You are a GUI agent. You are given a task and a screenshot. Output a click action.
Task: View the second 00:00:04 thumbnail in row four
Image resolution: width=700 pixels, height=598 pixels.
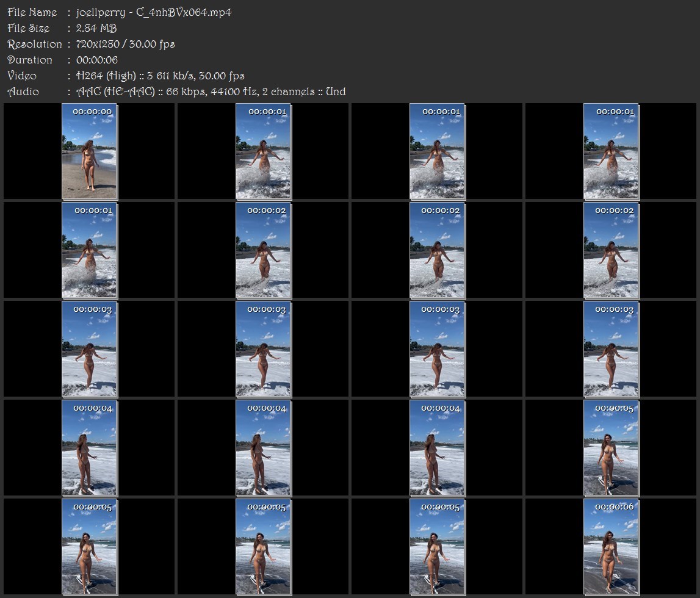coord(264,448)
